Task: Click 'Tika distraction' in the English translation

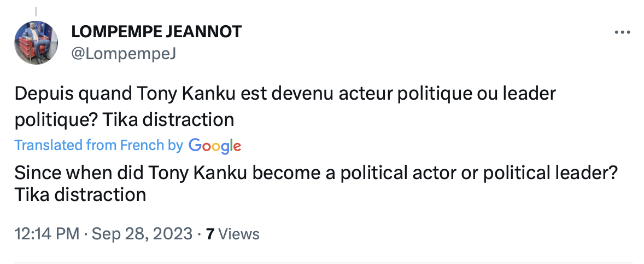Action: [x=80, y=194]
